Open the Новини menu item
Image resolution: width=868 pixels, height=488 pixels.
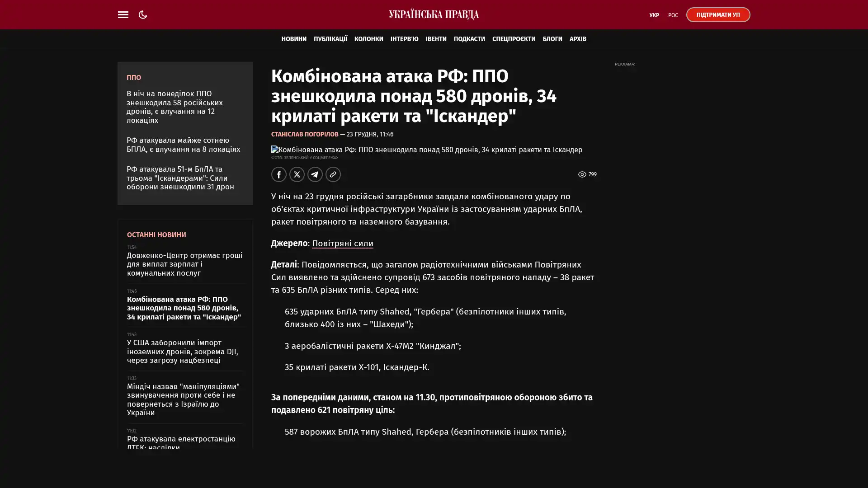coord(293,39)
